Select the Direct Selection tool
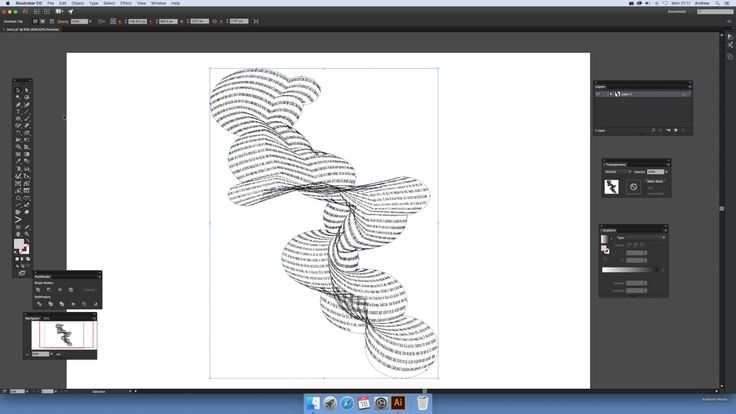Viewport: 736px width, 414px height. coord(27,90)
